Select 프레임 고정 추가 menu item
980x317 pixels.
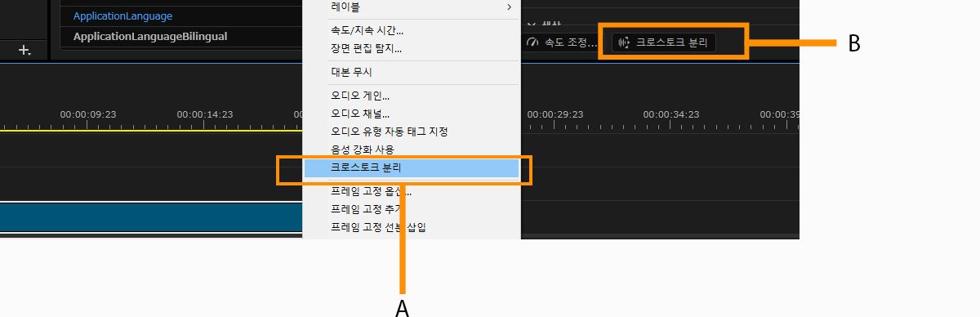pyautogui.click(x=411, y=209)
